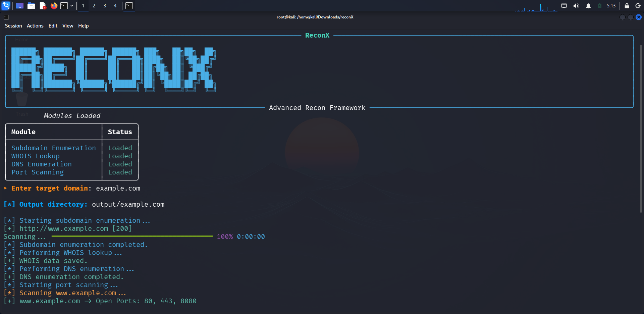
Task: Click Loaded status for Subdomain Enumeration
Action: click(x=120, y=148)
